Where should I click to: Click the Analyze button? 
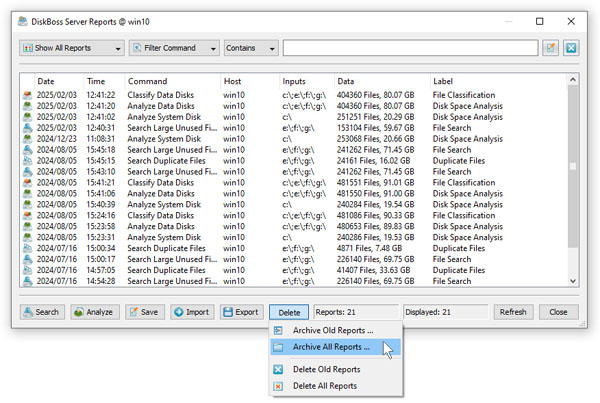coord(95,312)
